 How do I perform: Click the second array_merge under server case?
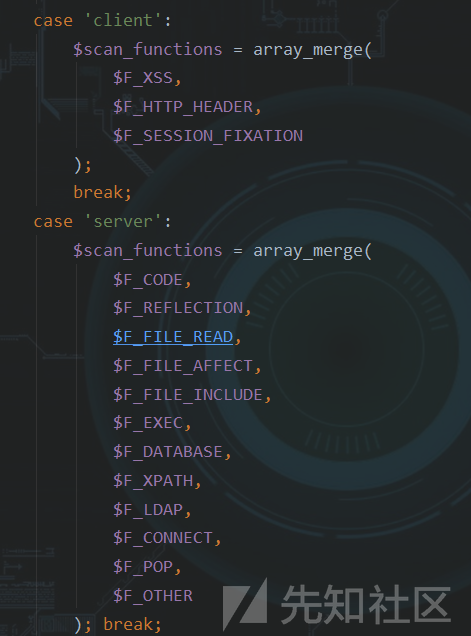[308, 251]
